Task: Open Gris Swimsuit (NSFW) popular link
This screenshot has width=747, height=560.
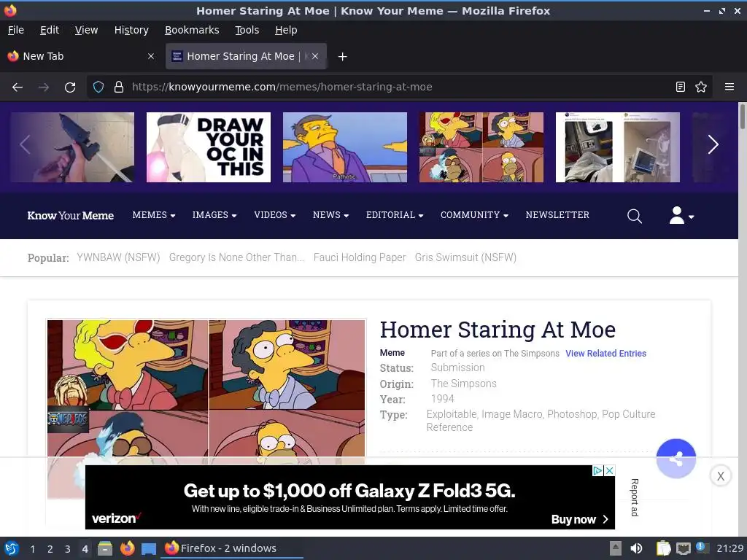Action: click(x=465, y=257)
